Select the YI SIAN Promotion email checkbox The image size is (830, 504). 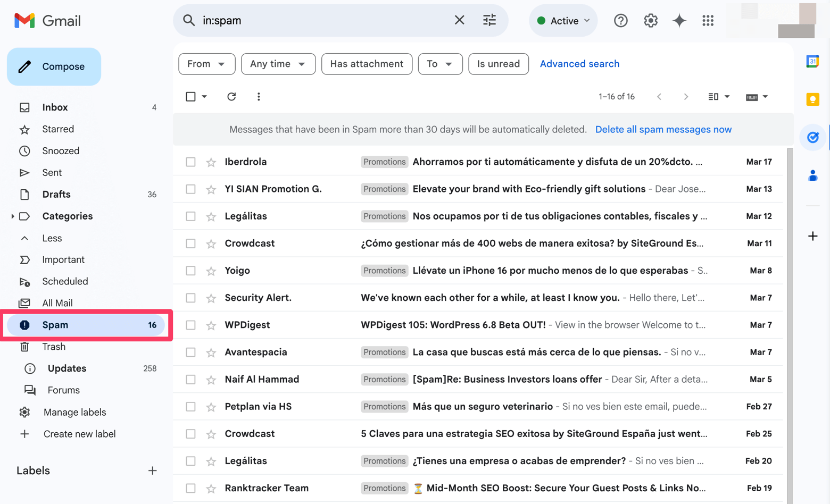[x=190, y=189]
